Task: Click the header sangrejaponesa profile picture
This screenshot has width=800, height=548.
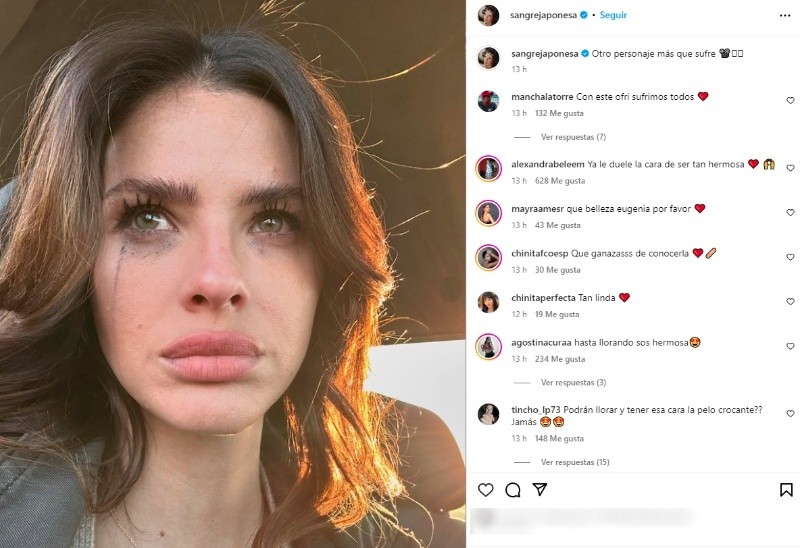Action: pyautogui.click(x=488, y=15)
